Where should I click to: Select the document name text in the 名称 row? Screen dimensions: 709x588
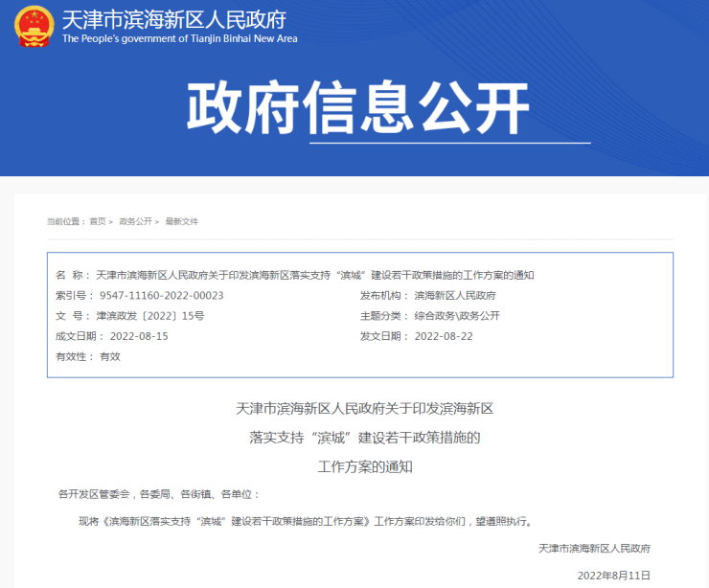tap(314, 275)
